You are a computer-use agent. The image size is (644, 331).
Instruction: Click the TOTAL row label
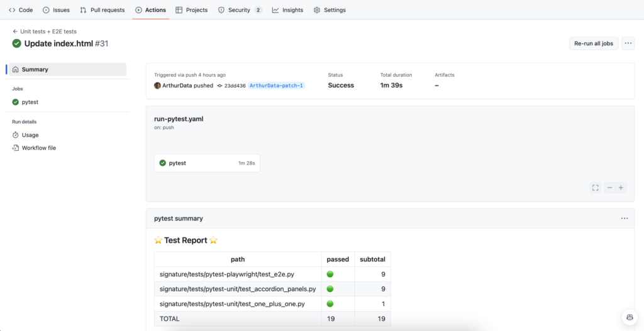(x=170, y=318)
